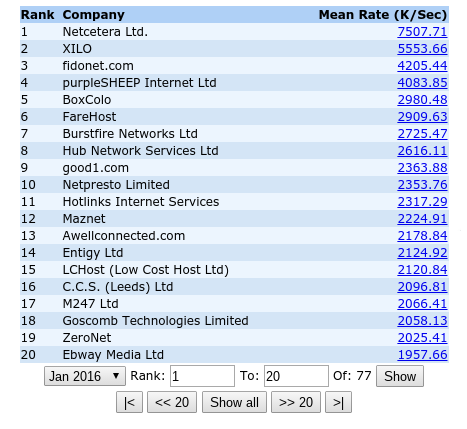Click the To rank input field
467x429 pixels.
coord(296,376)
